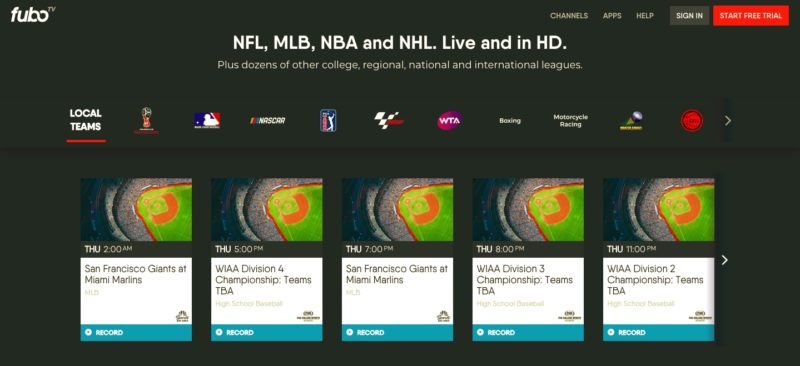Select the MLB league logo
The image size is (800, 366).
207,120
